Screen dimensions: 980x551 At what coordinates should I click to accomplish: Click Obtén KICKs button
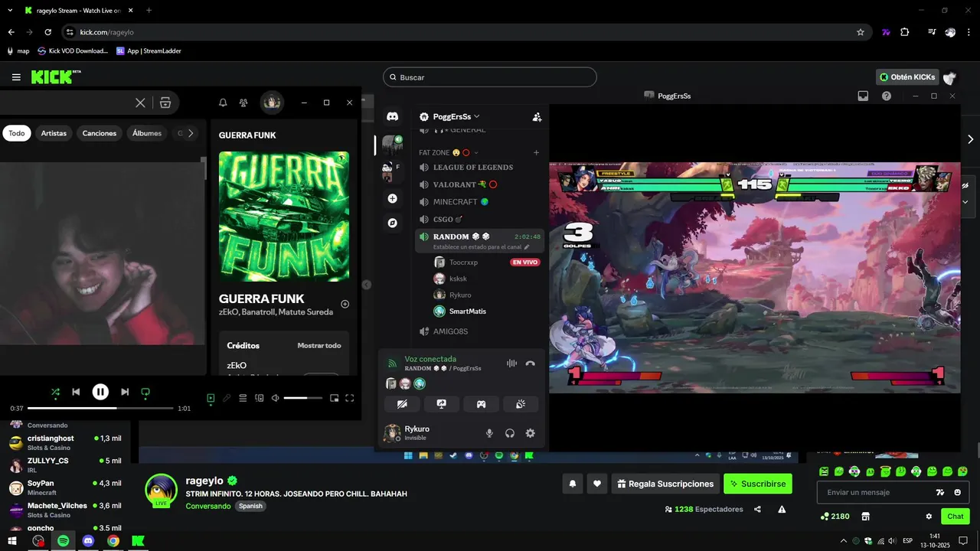[907, 77]
